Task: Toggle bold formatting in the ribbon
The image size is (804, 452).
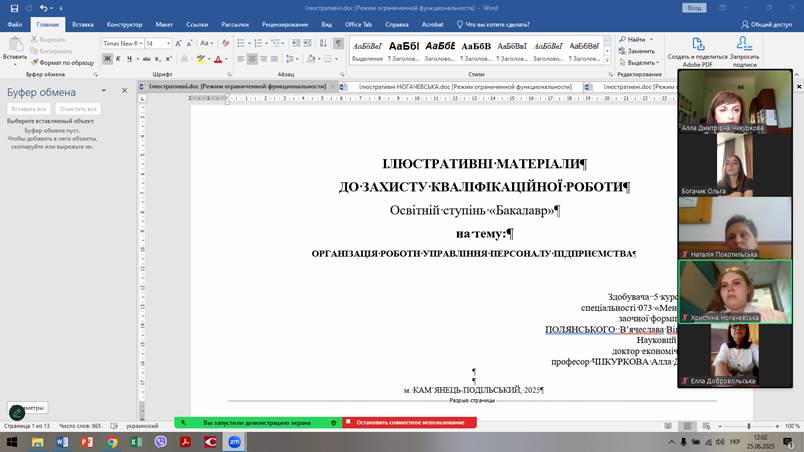Action: pyautogui.click(x=106, y=59)
